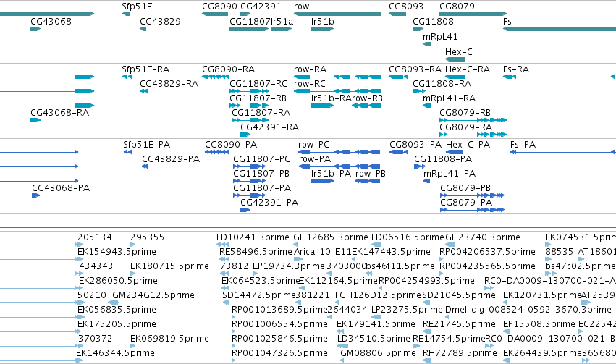Viewport: 616px width, 364px height.
Task: Click EST LD34510.5prime
Action: (374, 339)
